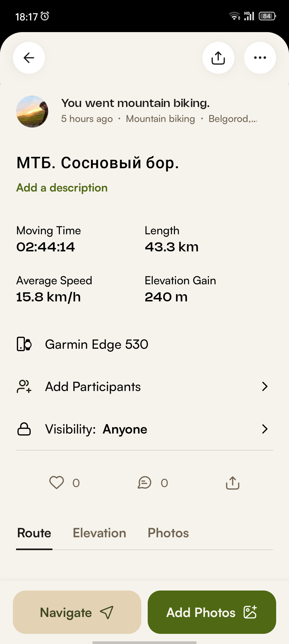The height and width of the screenshot is (644, 289).
Task: Change the Visibility: Anyone setting
Action: point(144,429)
